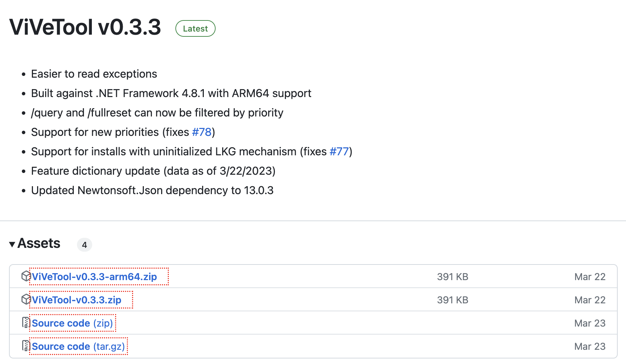The width and height of the screenshot is (626, 364).
Task: Open issue #78 link
Action: (x=202, y=132)
